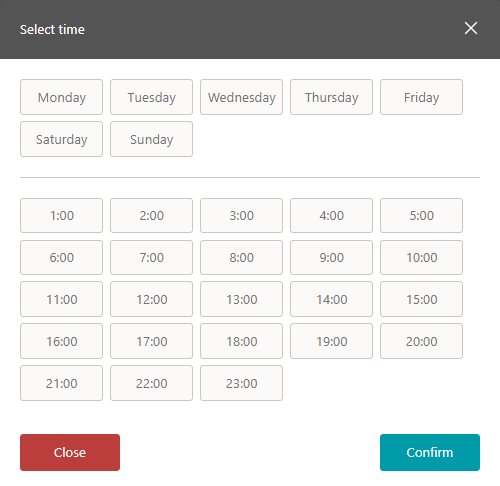Choose the 14:00 time slot
Image resolution: width=500 pixels, height=486 pixels.
pyautogui.click(x=331, y=299)
